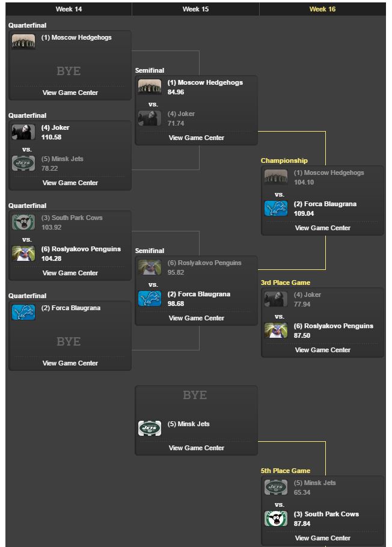392x547 pixels.
Task: Click Minsk Jets logo in Quarterfinal matchup
Action: point(23,163)
